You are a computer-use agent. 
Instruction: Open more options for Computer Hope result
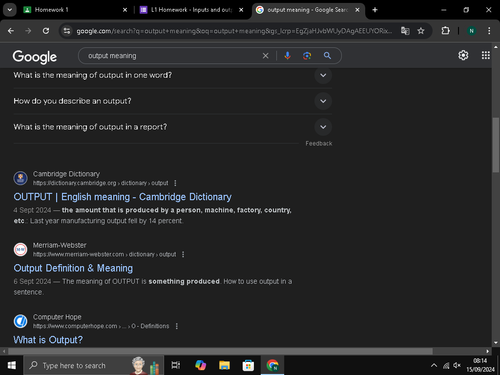click(x=177, y=326)
